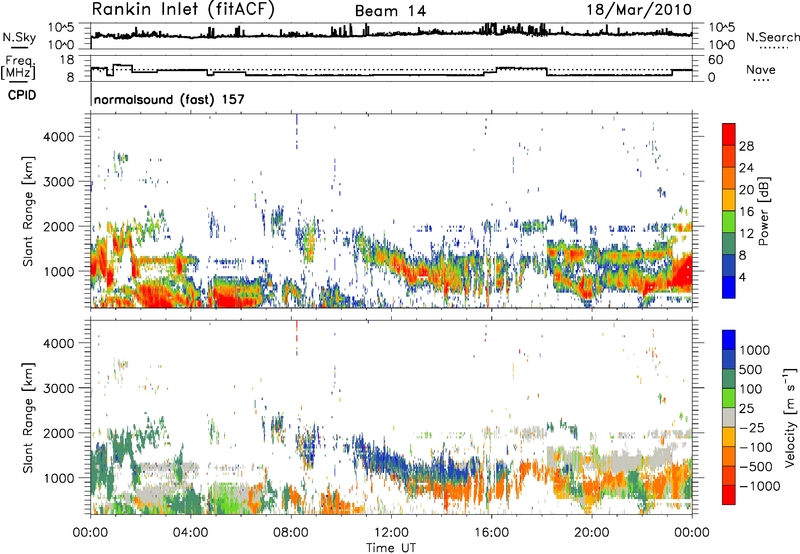The image size is (800, 554).
Task: Click the "Beam 14" label
Action: pyautogui.click(x=390, y=11)
